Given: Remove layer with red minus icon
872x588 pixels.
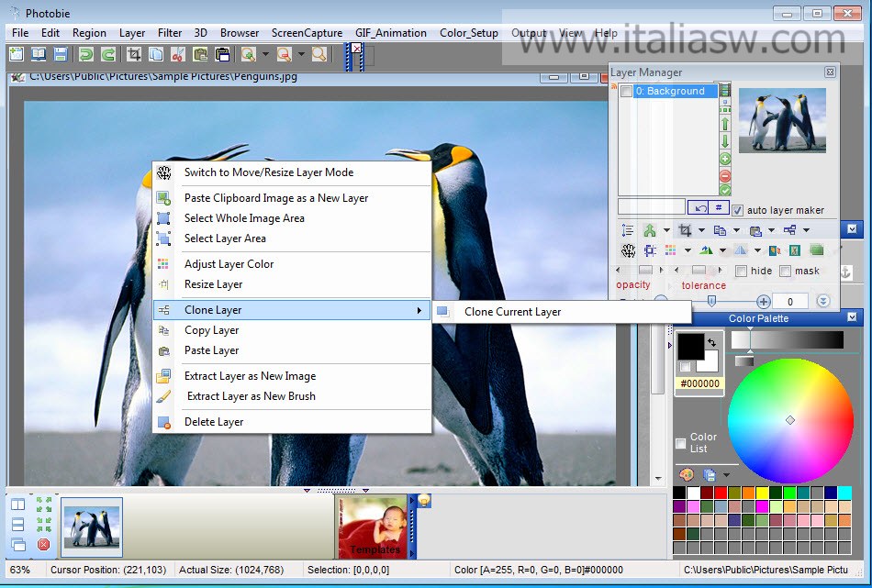Looking at the screenshot, I should 725,176.
